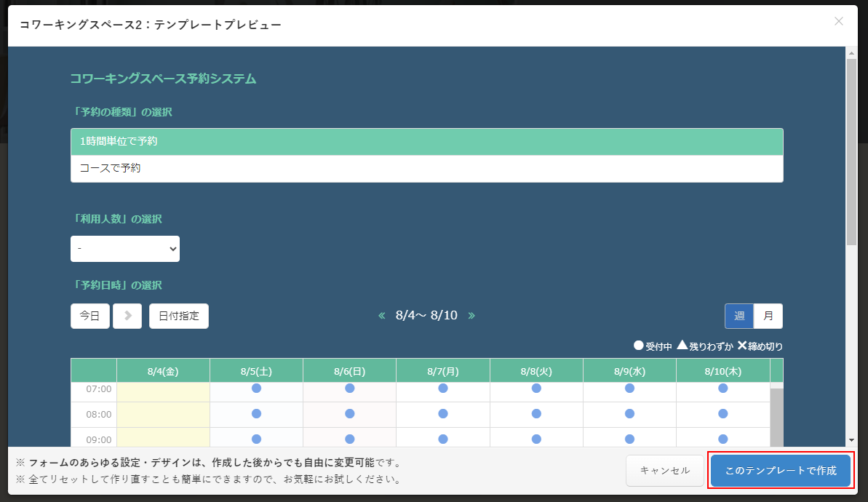868x502 pixels.
Task: Choose the 8/6(日) 08:00 available slot
Action: click(x=349, y=414)
